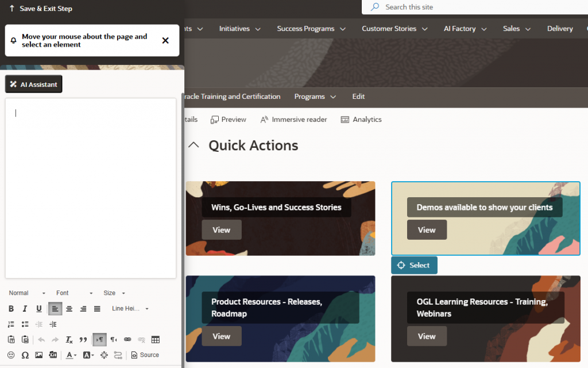The height and width of the screenshot is (368, 588).
Task: Justify text in the editor
Action: coord(97,309)
